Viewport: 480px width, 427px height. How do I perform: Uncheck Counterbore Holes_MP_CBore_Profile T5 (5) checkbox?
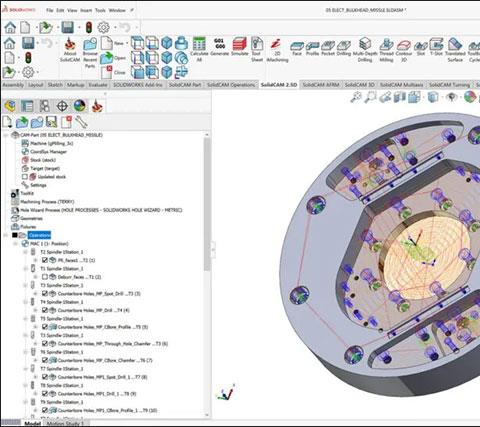[45, 327]
